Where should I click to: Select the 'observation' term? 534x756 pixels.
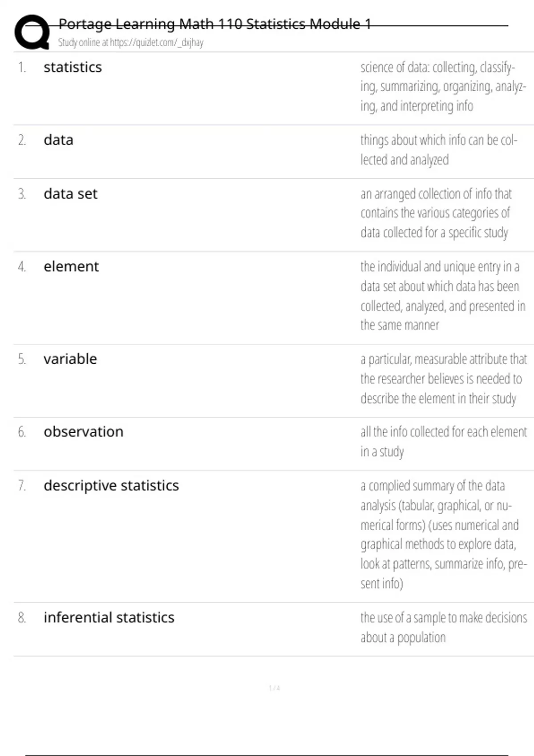point(83,432)
